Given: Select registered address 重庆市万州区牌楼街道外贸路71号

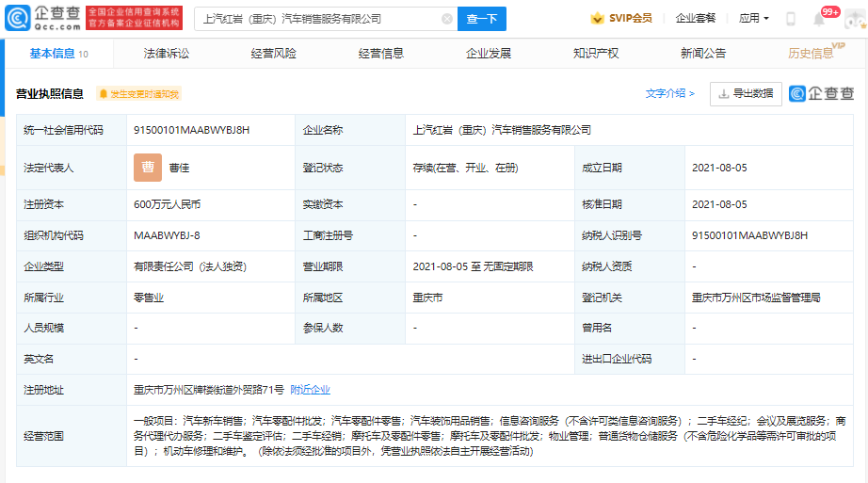Looking at the screenshot, I should [x=209, y=390].
